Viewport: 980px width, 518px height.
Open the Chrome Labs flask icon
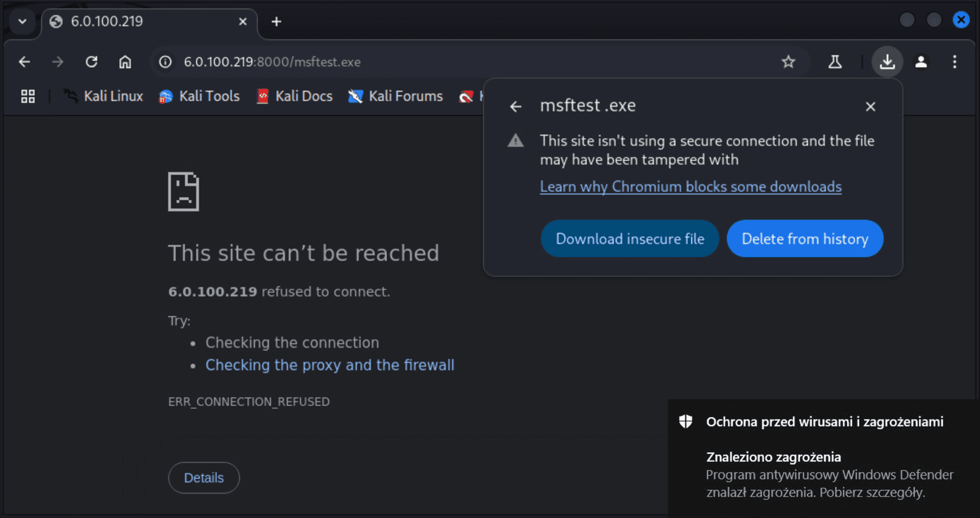pos(835,62)
